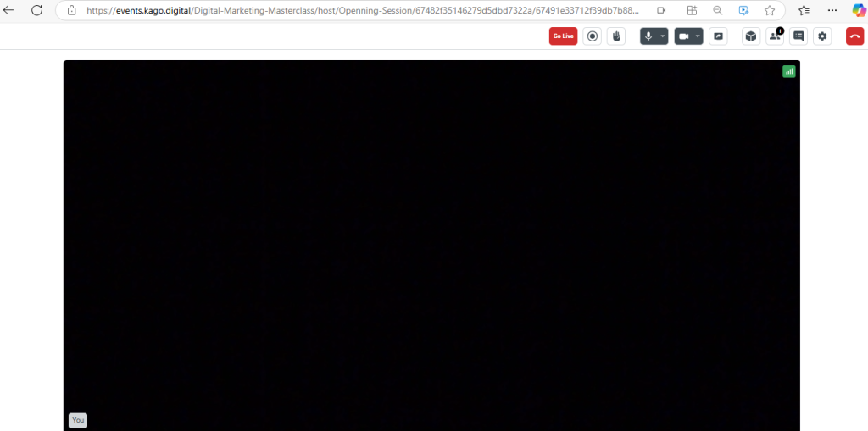
Task: Show the participants list
Action: pos(775,36)
